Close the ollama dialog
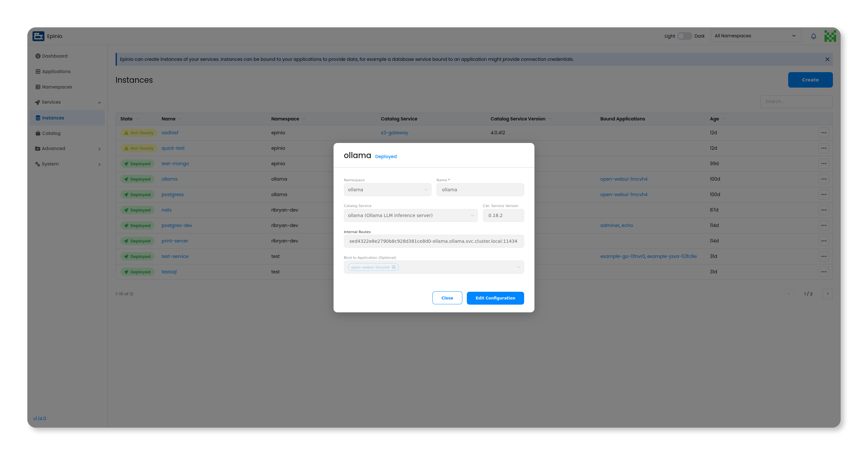This screenshot has height=455, width=868. point(447,298)
